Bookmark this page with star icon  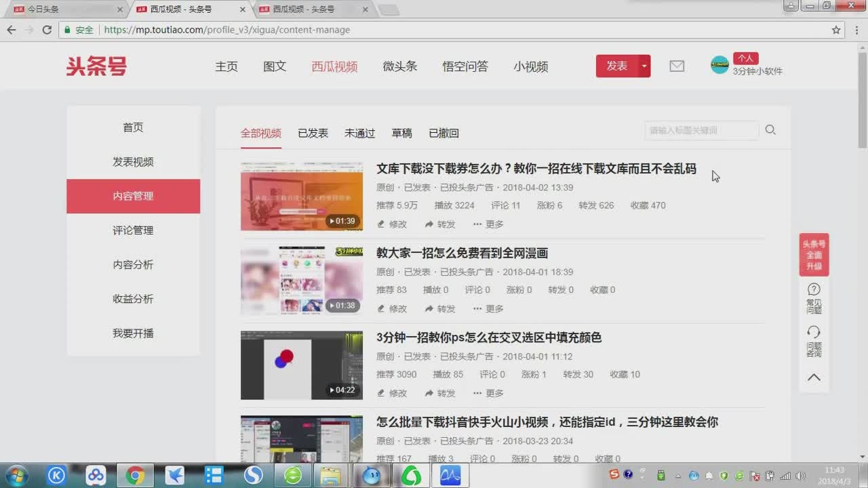(836, 30)
